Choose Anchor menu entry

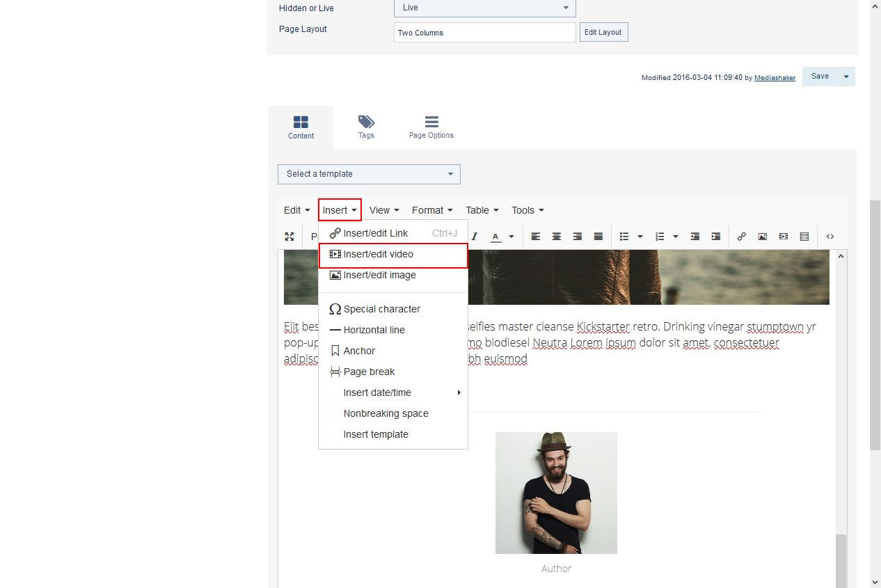(393, 351)
